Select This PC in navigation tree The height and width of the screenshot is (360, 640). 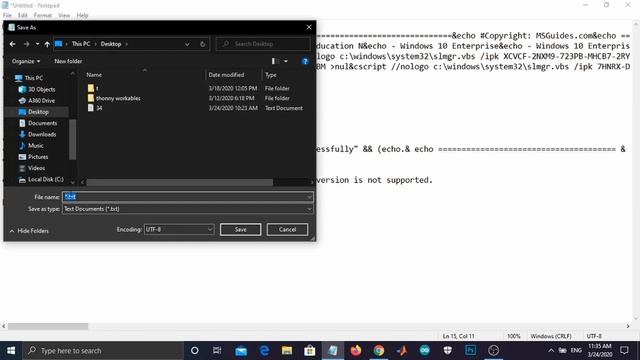tap(29, 78)
